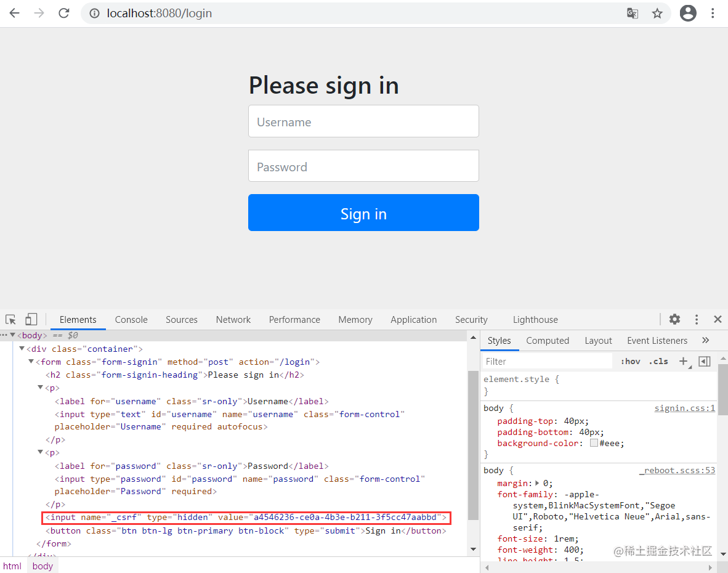Toggle the computed styles sidebar icon

pyautogui.click(x=705, y=361)
